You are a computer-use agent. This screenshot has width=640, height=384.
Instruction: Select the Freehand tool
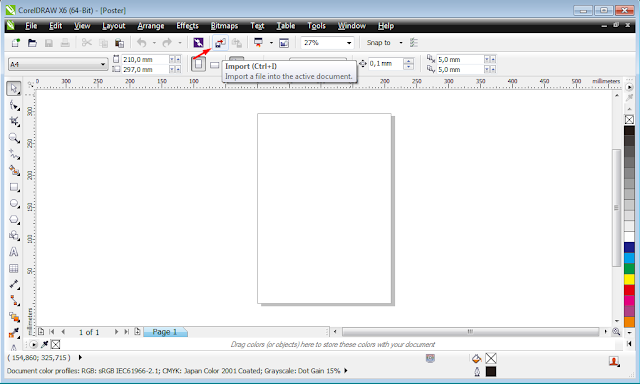point(14,154)
